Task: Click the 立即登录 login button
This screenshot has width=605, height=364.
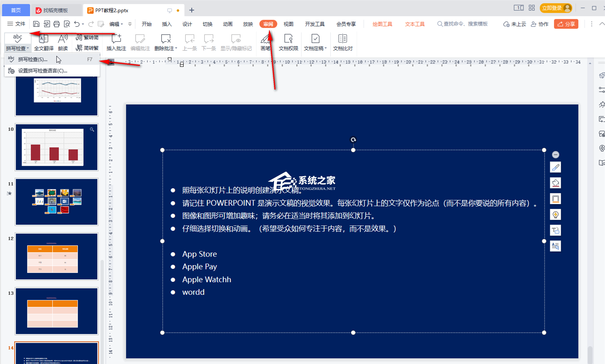Action: pyautogui.click(x=556, y=8)
